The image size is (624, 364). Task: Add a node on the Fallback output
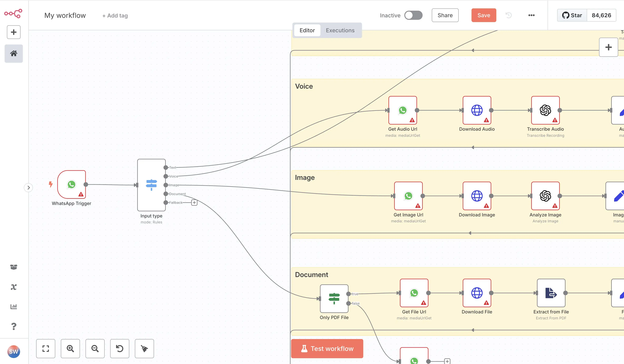[194, 202]
